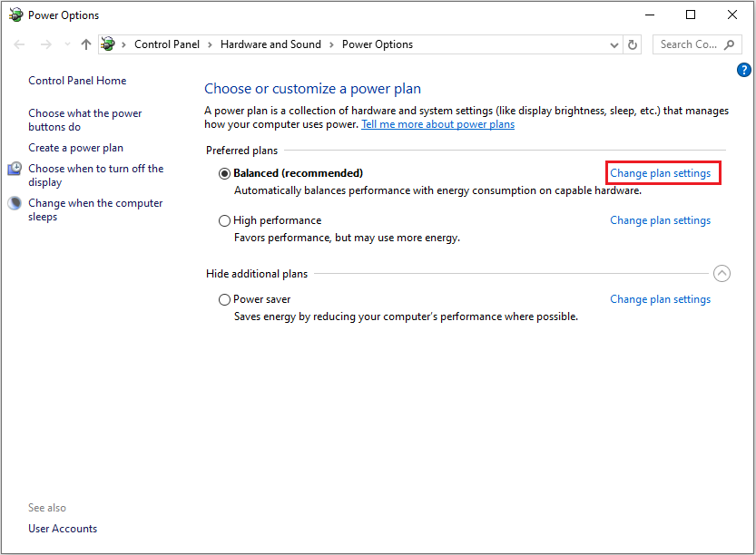Click the Back navigation arrow

(x=19, y=44)
